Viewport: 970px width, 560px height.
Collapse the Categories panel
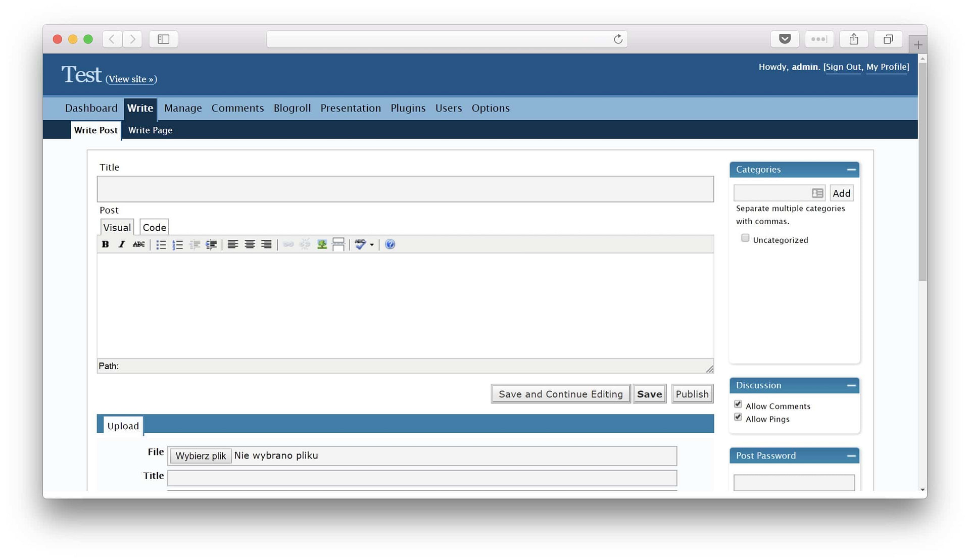[851, 170]
